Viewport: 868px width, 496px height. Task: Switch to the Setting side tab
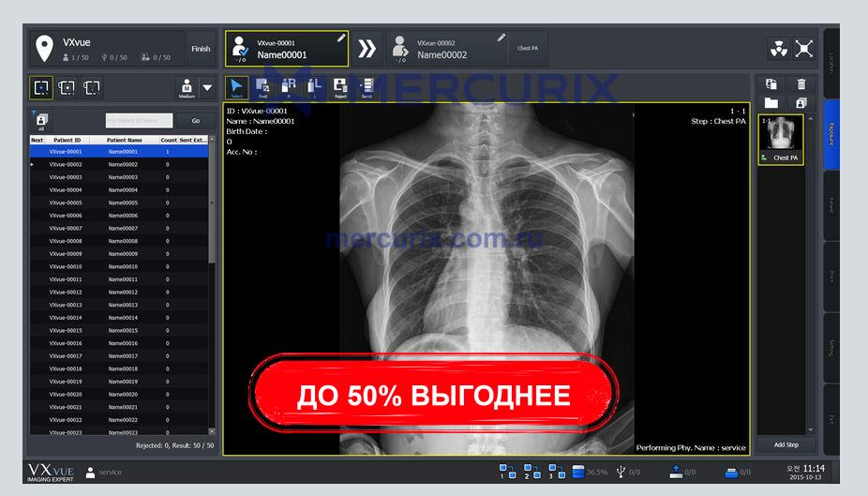(x=831, y=348)
